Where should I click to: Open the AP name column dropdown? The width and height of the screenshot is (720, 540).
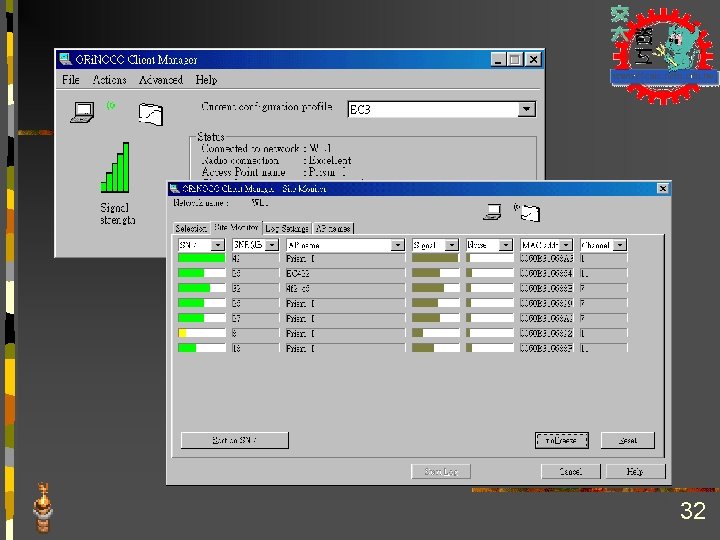[398, 245]
